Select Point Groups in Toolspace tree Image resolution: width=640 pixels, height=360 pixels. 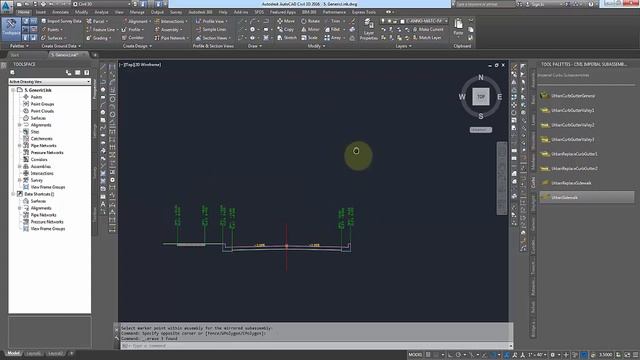pyautogui.click(x=42, y=104)
